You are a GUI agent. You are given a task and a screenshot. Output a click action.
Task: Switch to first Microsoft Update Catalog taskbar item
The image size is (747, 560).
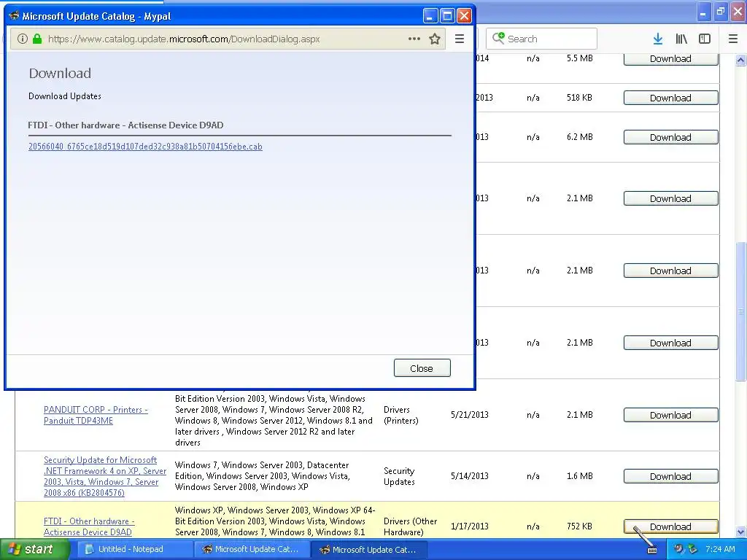(252, 549)
